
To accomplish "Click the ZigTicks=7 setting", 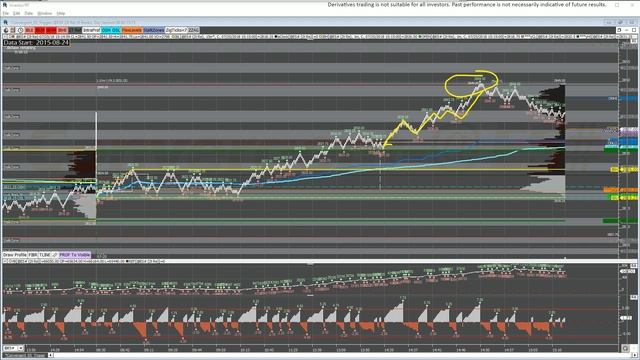I will point(176,30).
